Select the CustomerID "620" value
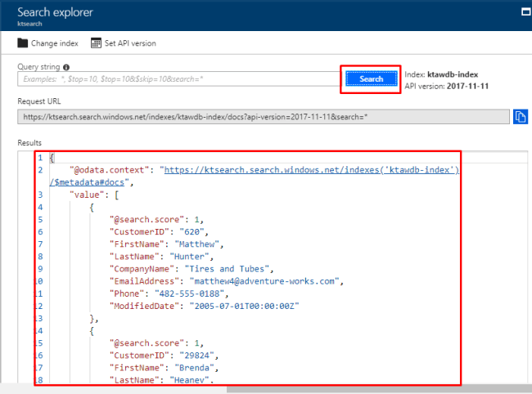 pos(192,232)
